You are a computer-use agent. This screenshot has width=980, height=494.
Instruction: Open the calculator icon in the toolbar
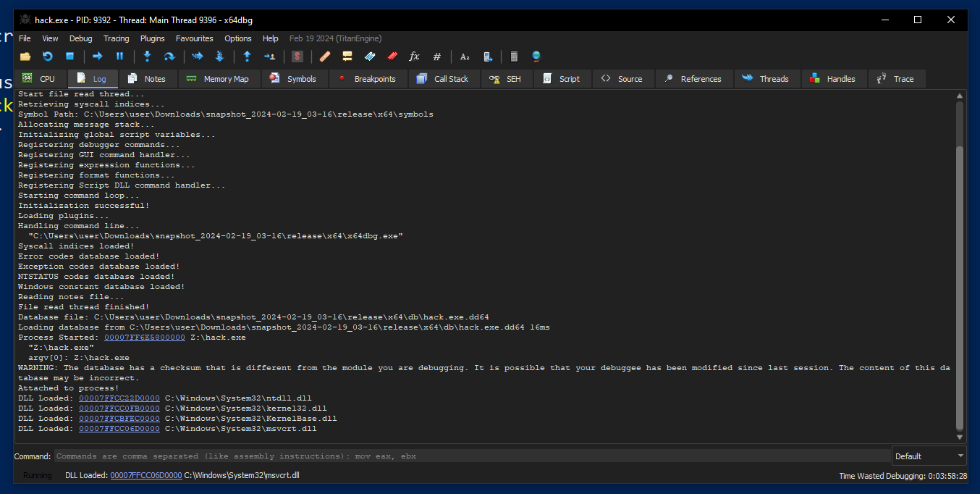[x=514, y=56]
